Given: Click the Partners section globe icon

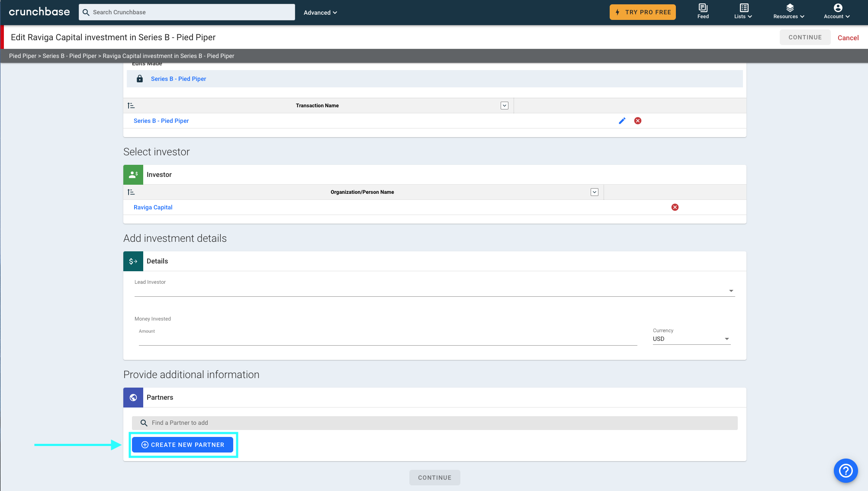Looking at the screenshot, I should 133,398.
